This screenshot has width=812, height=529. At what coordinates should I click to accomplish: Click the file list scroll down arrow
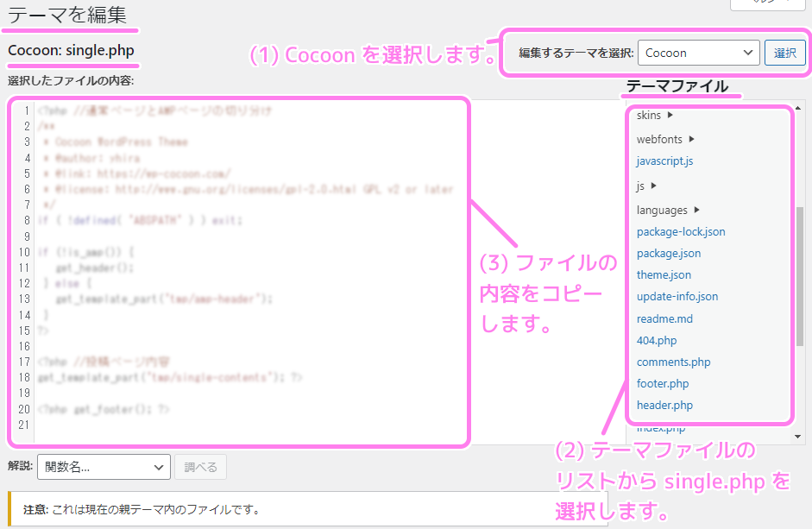(798, 437)
